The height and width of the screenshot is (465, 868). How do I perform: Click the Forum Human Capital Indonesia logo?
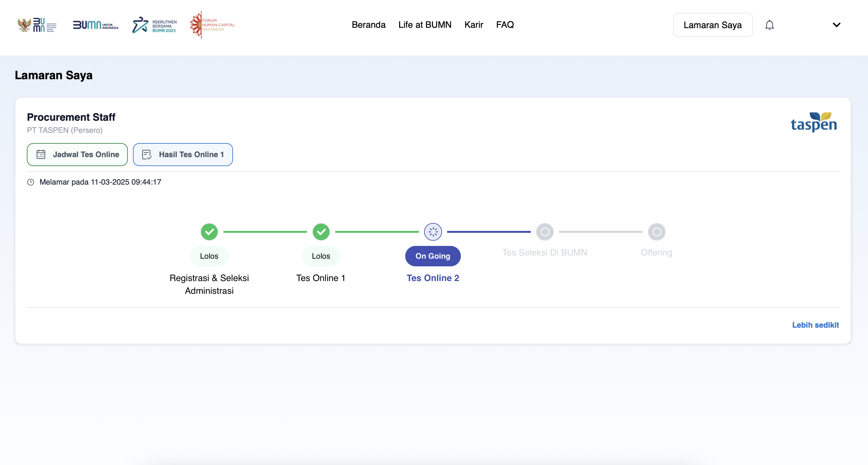click(x=212, y=25)
